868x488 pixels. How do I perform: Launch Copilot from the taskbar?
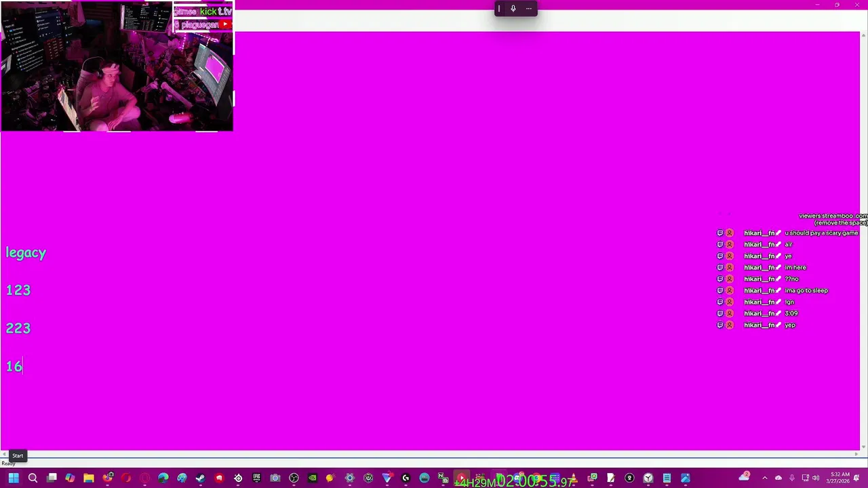pos(70,478)
